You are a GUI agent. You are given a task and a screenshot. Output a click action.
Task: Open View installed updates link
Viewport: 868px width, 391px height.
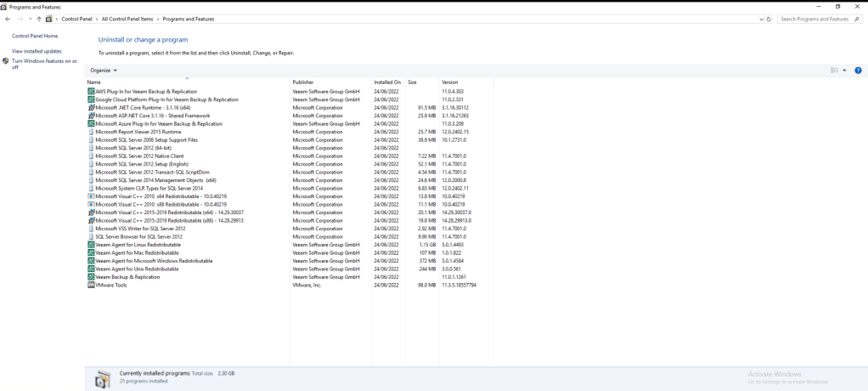pos(37,51)
